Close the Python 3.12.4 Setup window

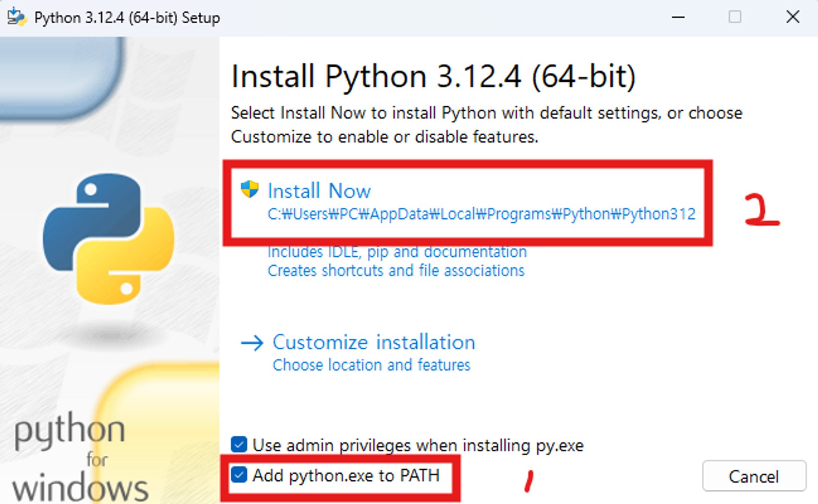tap(792, 17)
